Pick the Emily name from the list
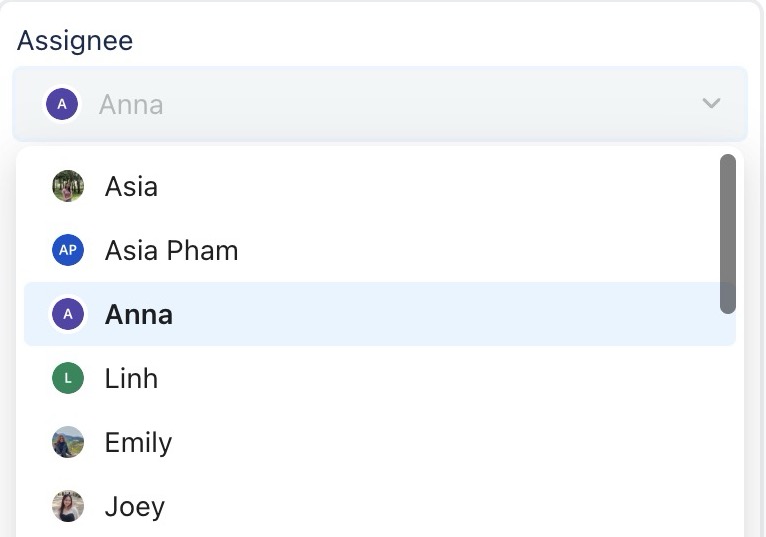The width and height of the screenshot is (766, 537). click(138, 443)
